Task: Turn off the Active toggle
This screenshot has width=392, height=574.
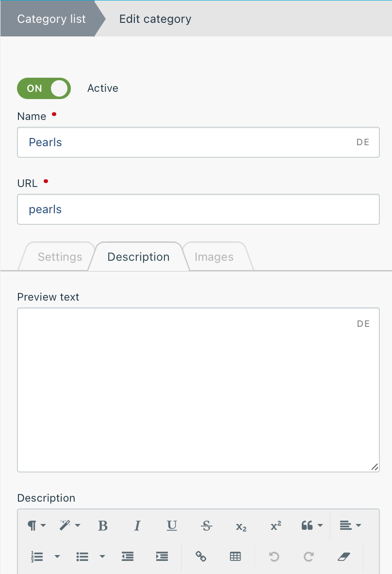Action: (44, 88)
